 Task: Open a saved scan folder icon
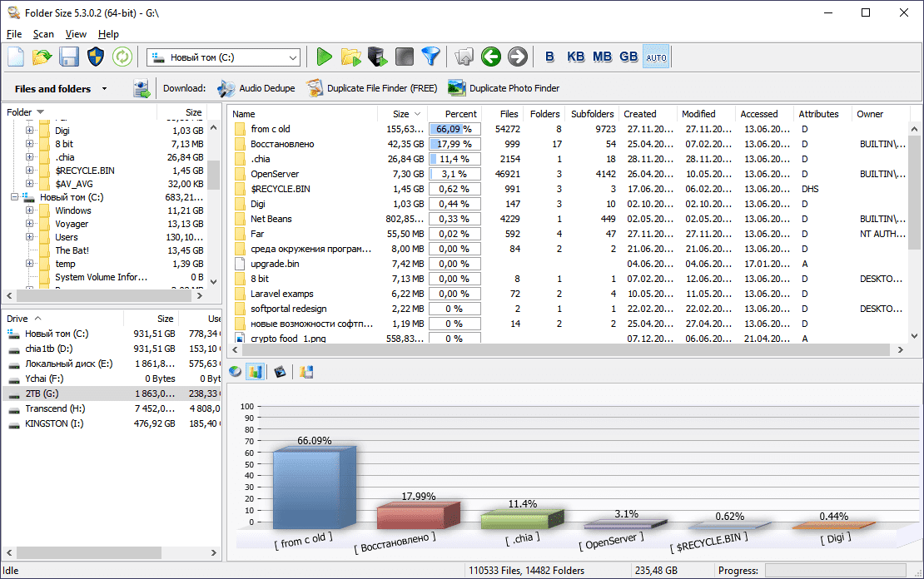[42, 57]
